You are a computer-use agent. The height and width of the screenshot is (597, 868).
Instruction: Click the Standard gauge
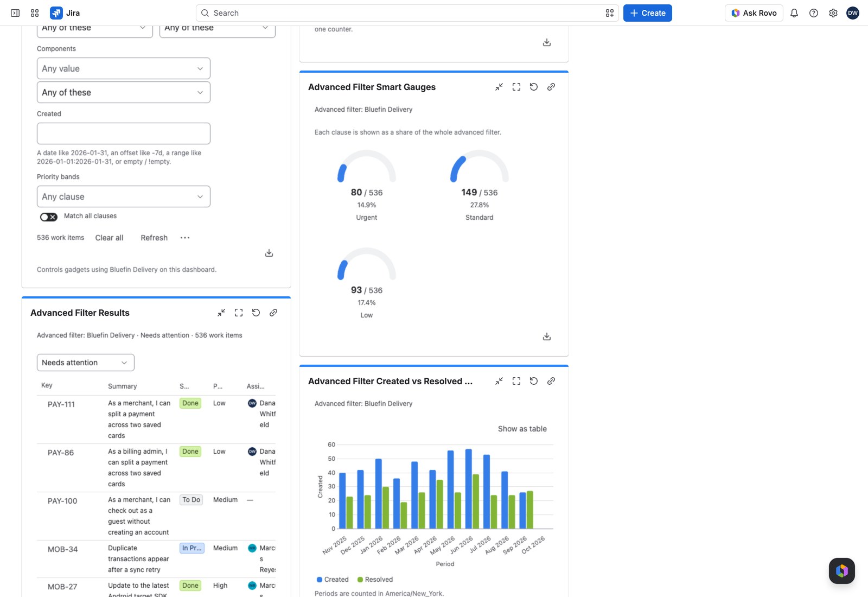click(x=480, y=185)
